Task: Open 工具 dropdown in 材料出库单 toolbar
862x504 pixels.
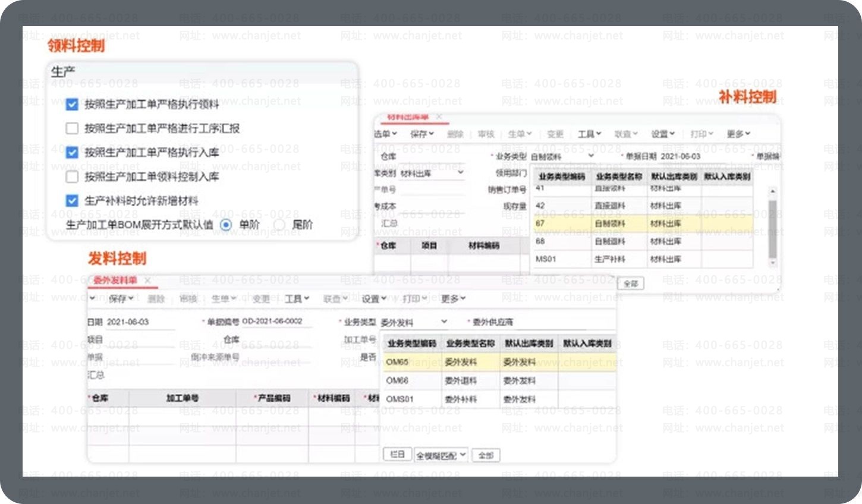Action: 590,134
